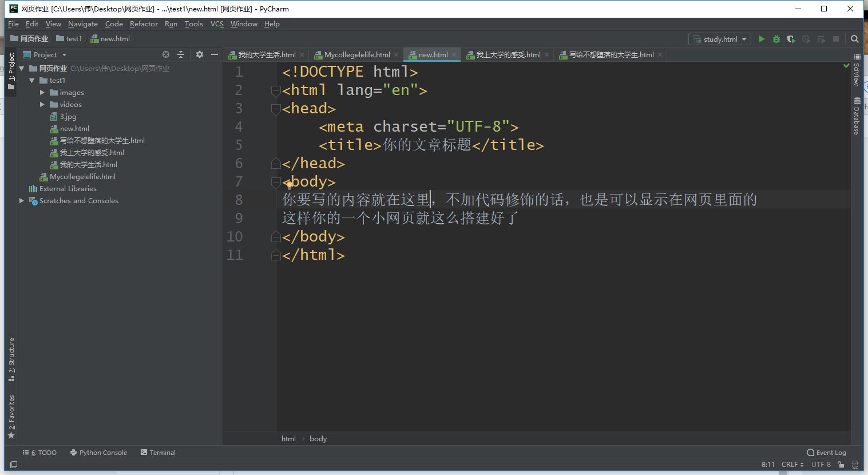Open Project panel settings gear
868x475 pixels.
199,54
